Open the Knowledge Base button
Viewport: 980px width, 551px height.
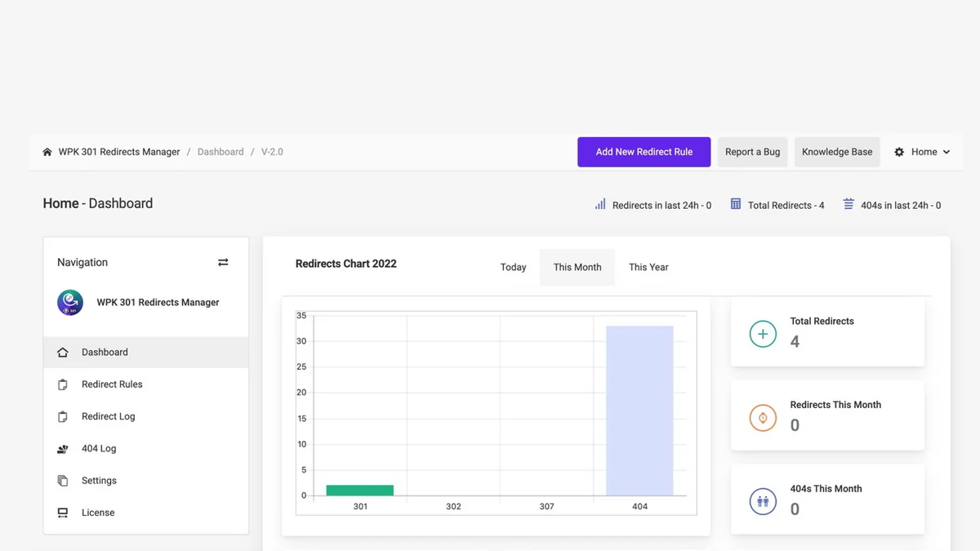click(837, 152)
